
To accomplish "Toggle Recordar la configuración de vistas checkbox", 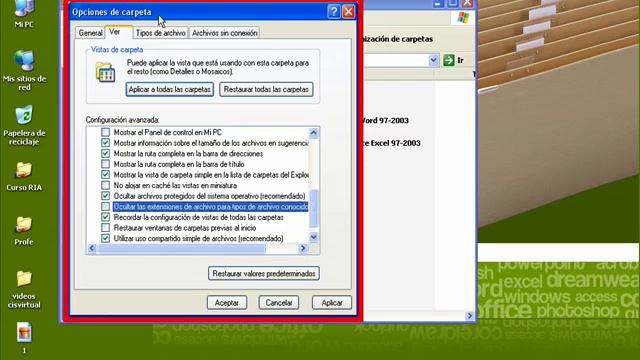I will pyautogui.click(x=105, y=217).
